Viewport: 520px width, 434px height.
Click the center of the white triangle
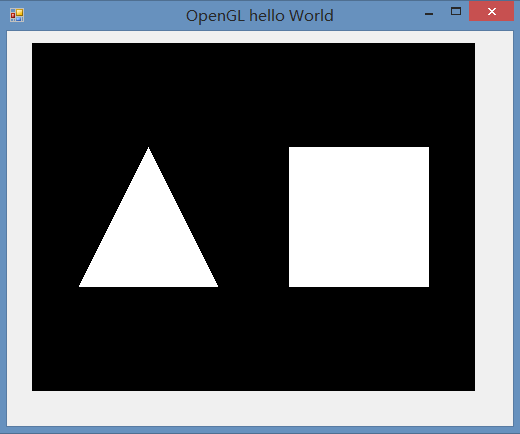click(148, 240)
